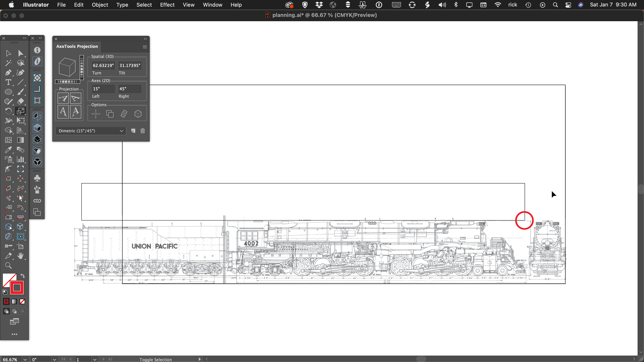
Task: Open the rotate view angle dropdown
Action: [x=54, y=360]
